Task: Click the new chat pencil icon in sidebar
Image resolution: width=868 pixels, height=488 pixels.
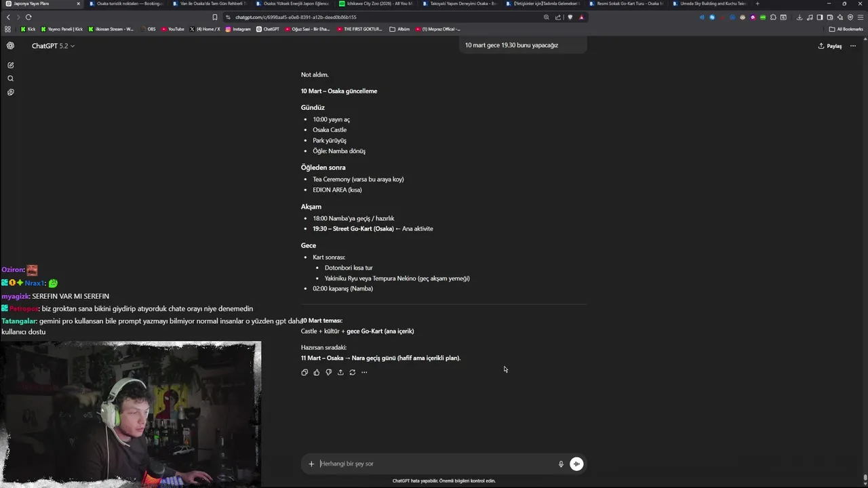Action: (10, 65)
